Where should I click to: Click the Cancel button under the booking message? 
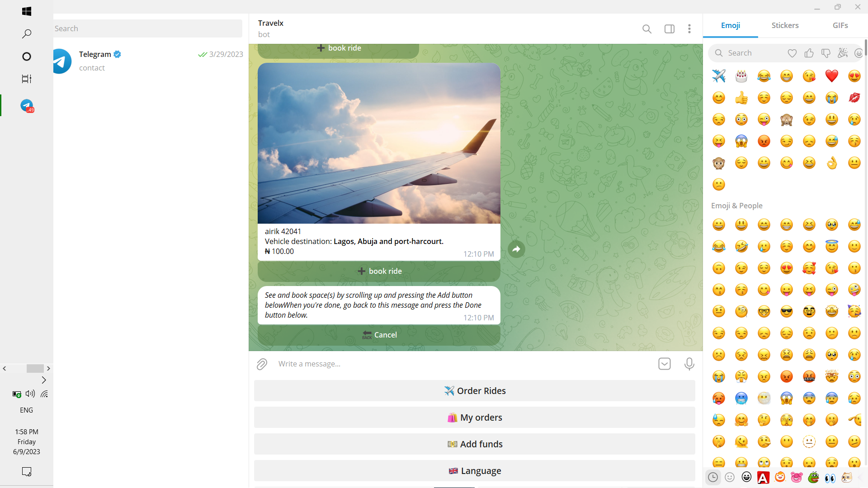[379, 335]
